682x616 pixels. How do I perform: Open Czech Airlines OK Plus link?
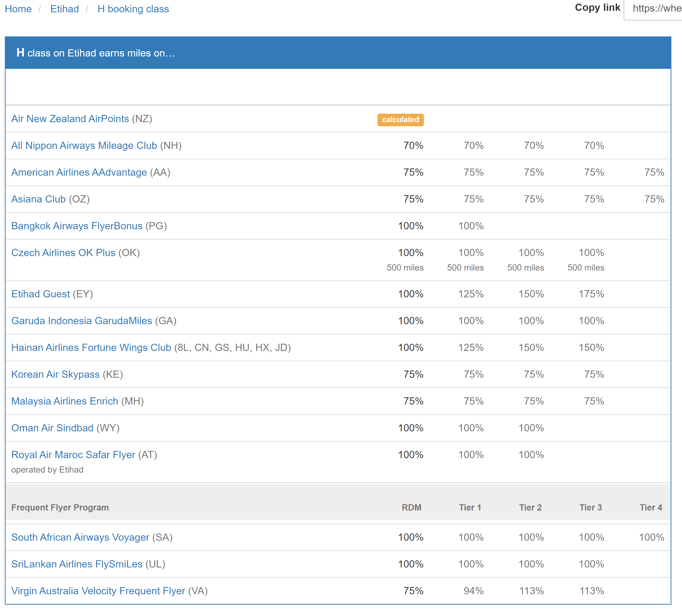click(x=63, y=252)
